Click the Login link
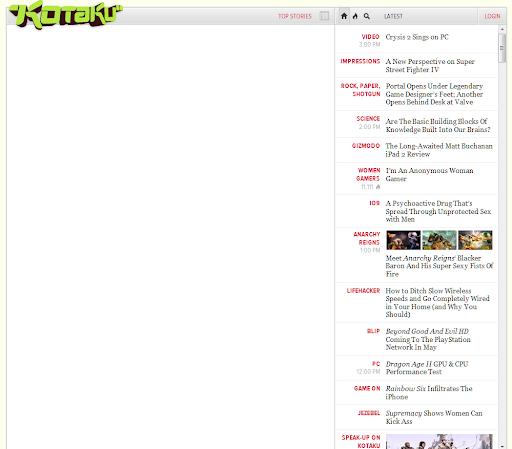Viewport: 512px width, 449px height. (x=492, y=16)
